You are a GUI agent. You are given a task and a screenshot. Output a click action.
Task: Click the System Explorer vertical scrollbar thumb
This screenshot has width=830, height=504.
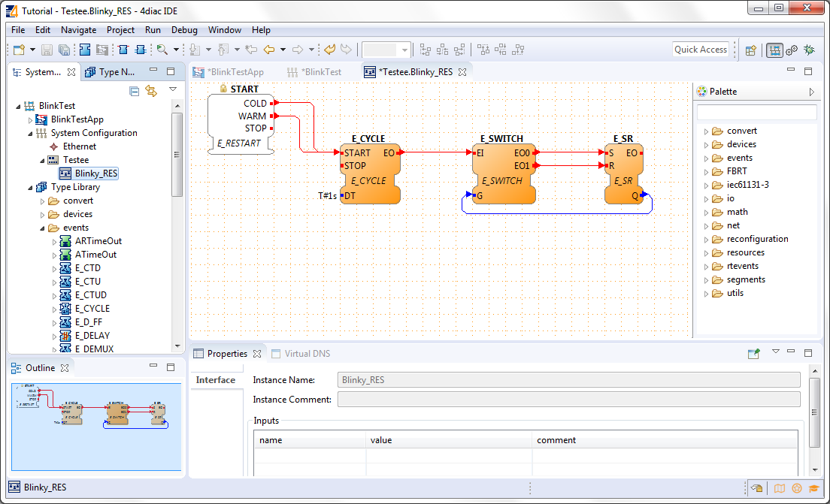pos(177,154)
